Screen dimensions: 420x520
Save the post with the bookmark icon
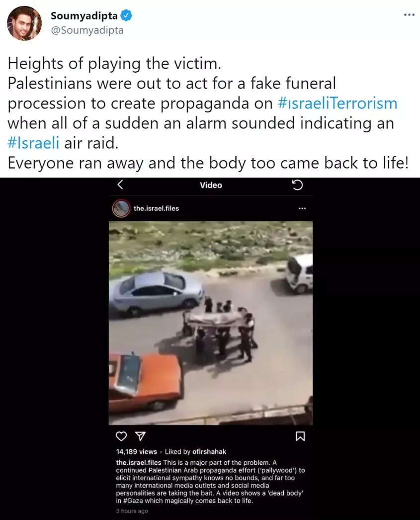(300, 436)
